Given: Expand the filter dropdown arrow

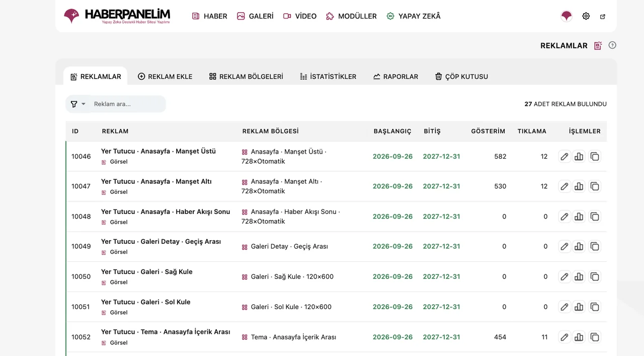Looking at the screenshot, I should pyautogui.click(x=84, y=104).
